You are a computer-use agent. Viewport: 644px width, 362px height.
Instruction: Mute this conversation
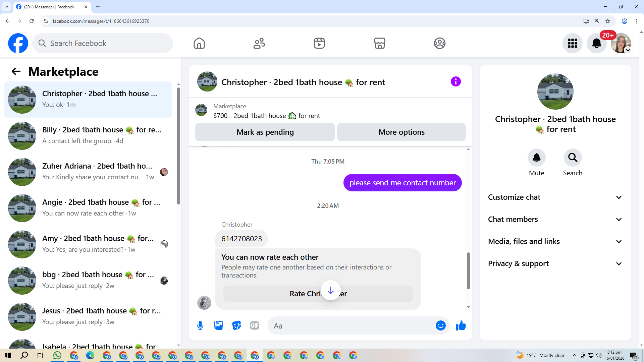tap(536, 158)
